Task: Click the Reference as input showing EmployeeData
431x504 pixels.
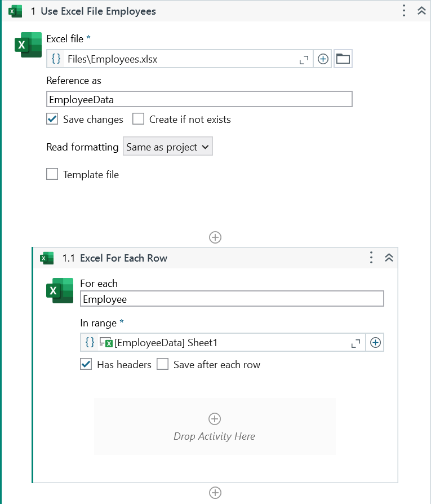Action: (x=199, y=99)
